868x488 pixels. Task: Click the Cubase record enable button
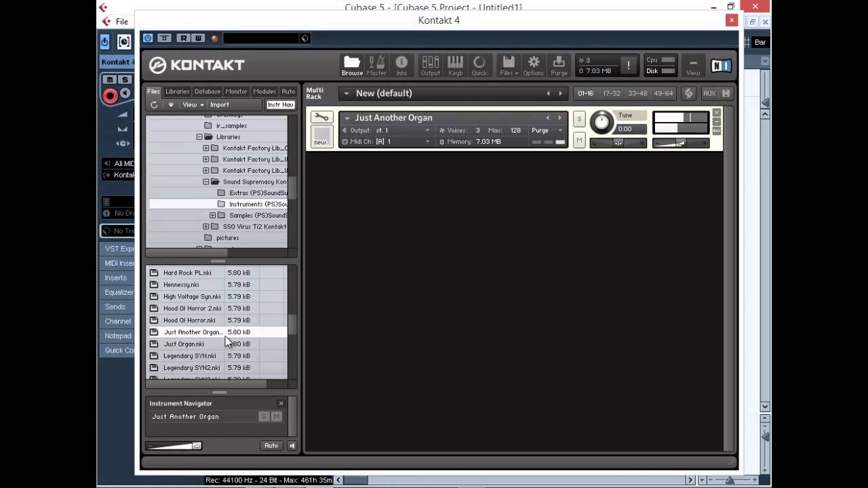(x=110, y=96)
